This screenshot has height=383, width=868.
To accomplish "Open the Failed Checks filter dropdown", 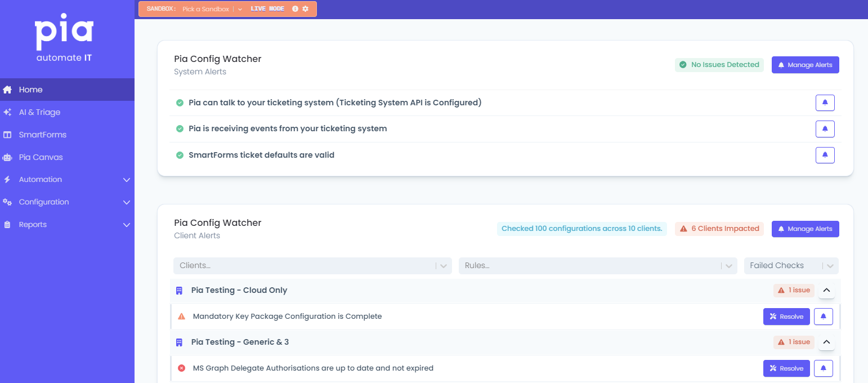I will click(791, 266).
